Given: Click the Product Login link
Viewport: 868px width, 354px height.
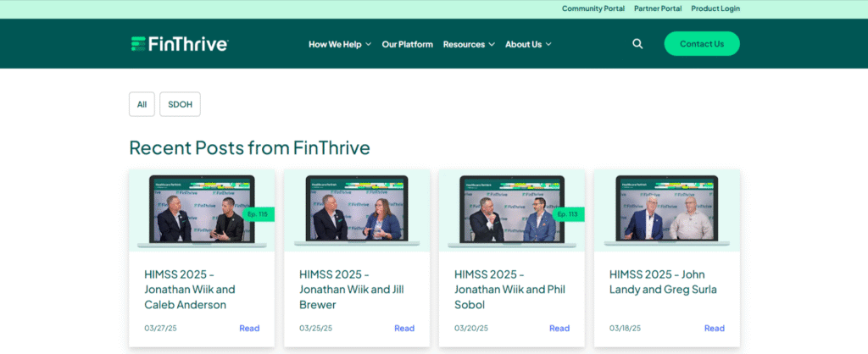Looking at the screenshot, I should [x=715, y=8].
